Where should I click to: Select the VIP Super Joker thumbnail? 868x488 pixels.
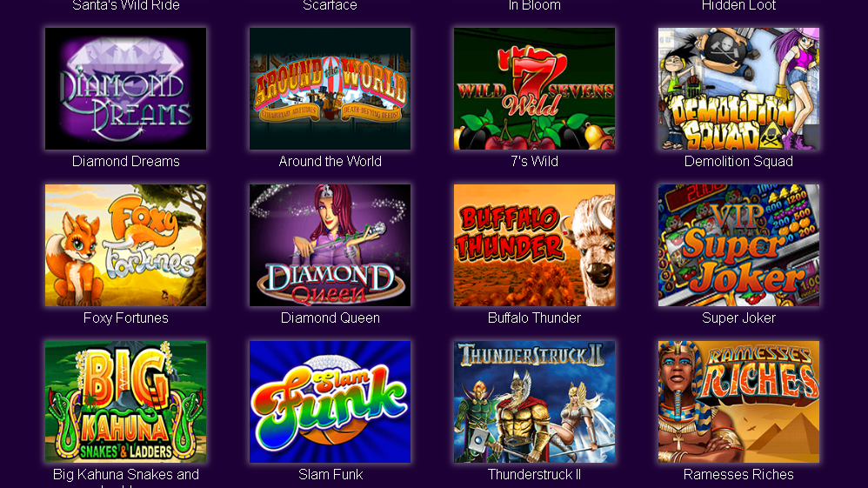pos(738,245)
